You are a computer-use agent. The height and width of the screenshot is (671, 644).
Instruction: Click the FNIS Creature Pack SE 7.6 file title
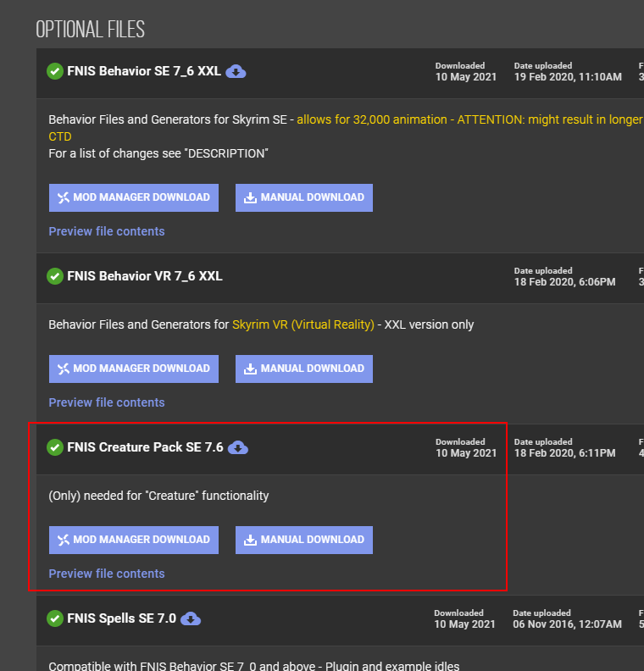point(145,447)
